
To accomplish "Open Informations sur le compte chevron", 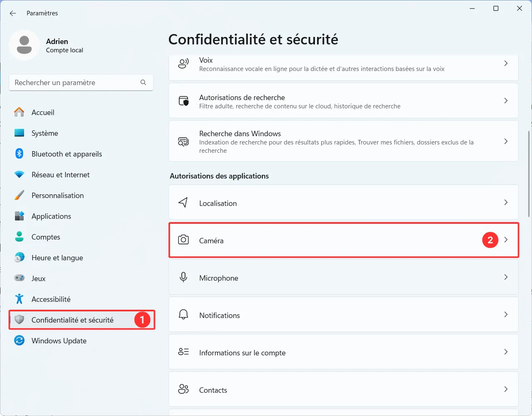I will (x=506, y=352).
